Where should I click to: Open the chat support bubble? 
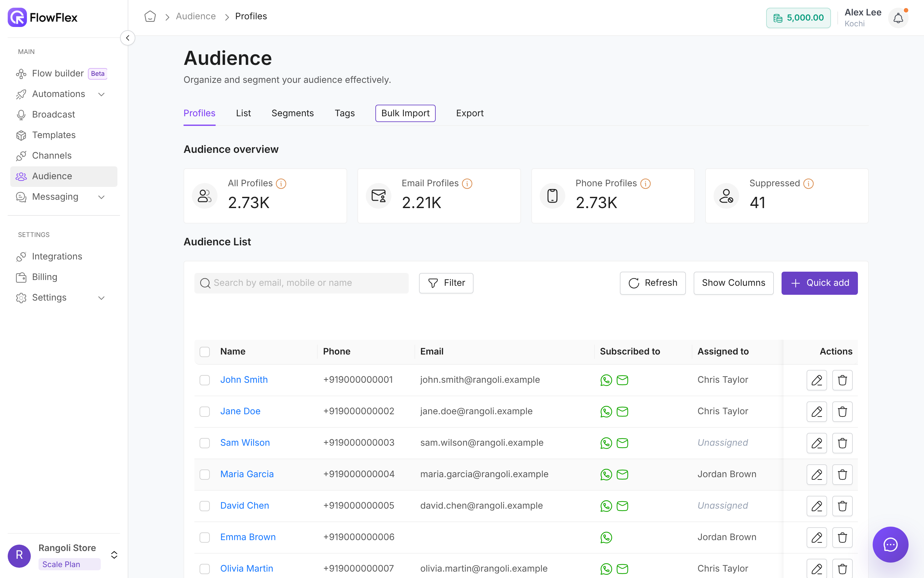pos(890,544)
